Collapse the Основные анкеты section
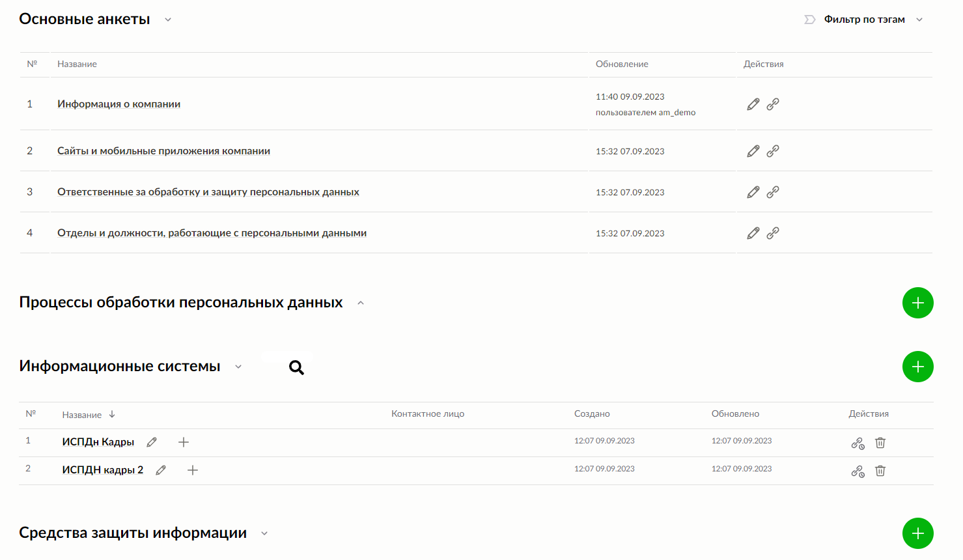The height and width of the screenshot is (560, 963). pyautogui.click(x=168, y=20)
